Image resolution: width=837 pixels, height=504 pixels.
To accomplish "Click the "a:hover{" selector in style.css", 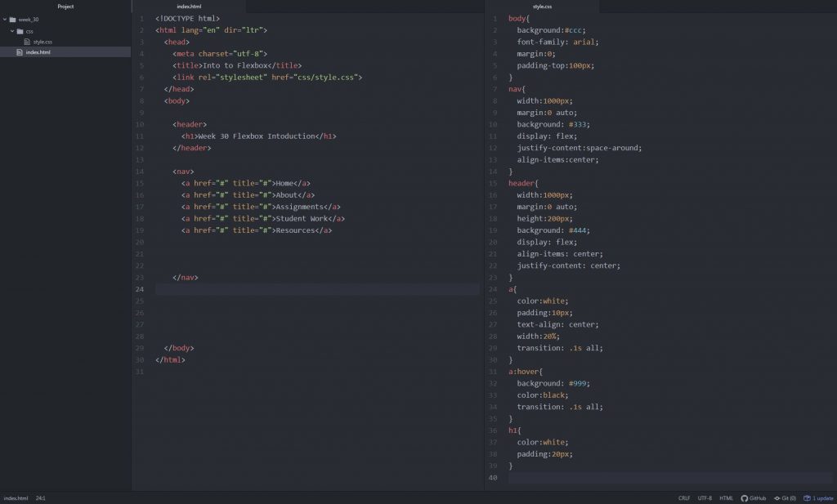I will tap(526, 372).
